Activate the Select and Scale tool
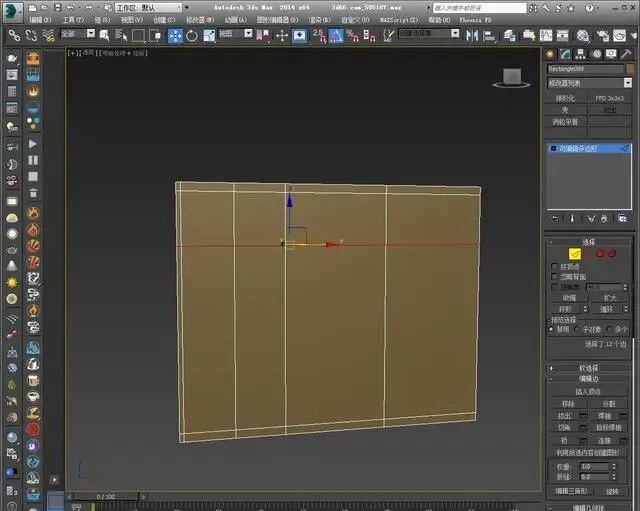 (x=209, y=36)
